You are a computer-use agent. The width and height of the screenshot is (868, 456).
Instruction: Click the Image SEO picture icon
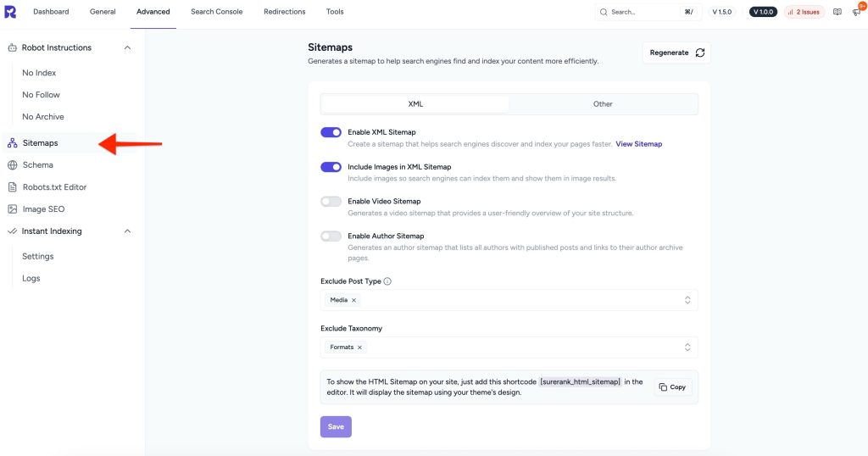pyautogui.click(x=12, y=209)
